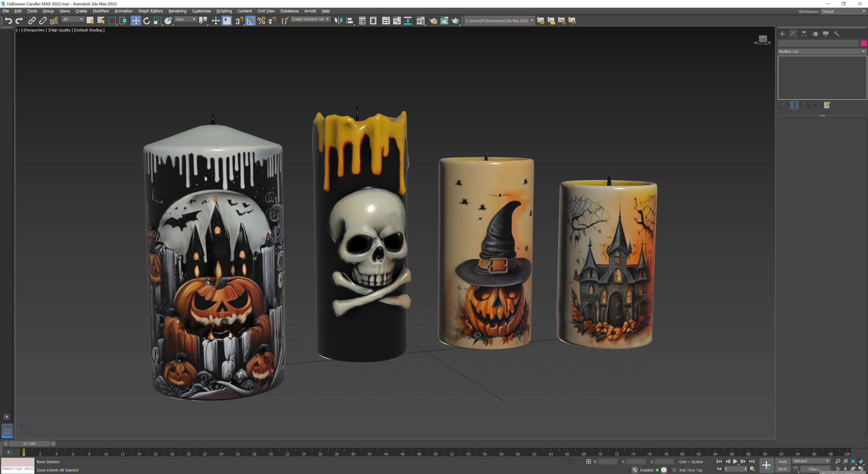Open the Scripting menu
The image size is (868, 474).
tap(224, 11)
